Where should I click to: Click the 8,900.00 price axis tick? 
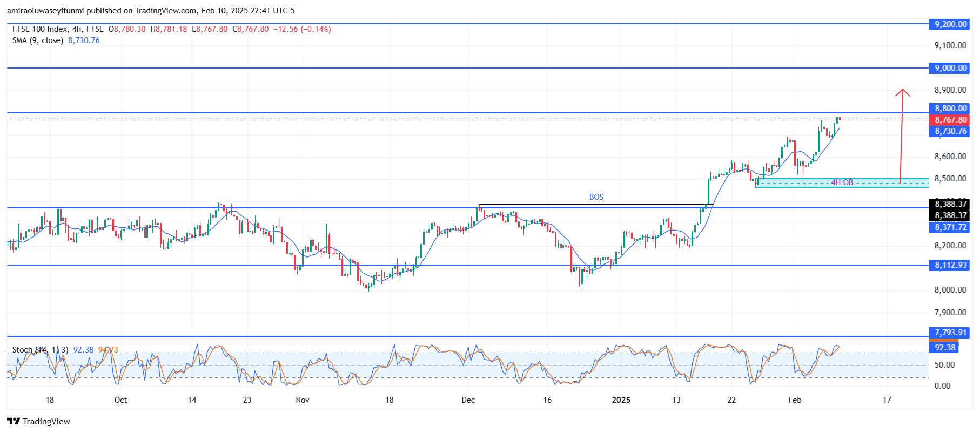[950, 90]
